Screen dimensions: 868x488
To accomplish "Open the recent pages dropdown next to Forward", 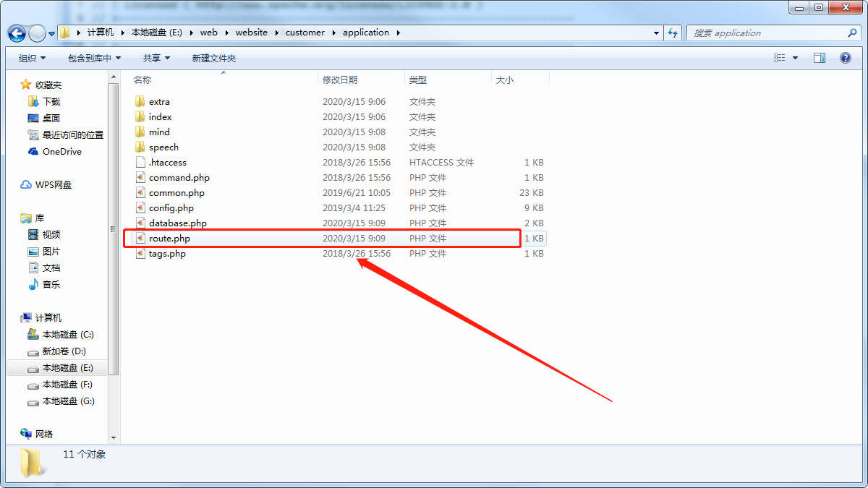I will point(52,33).
